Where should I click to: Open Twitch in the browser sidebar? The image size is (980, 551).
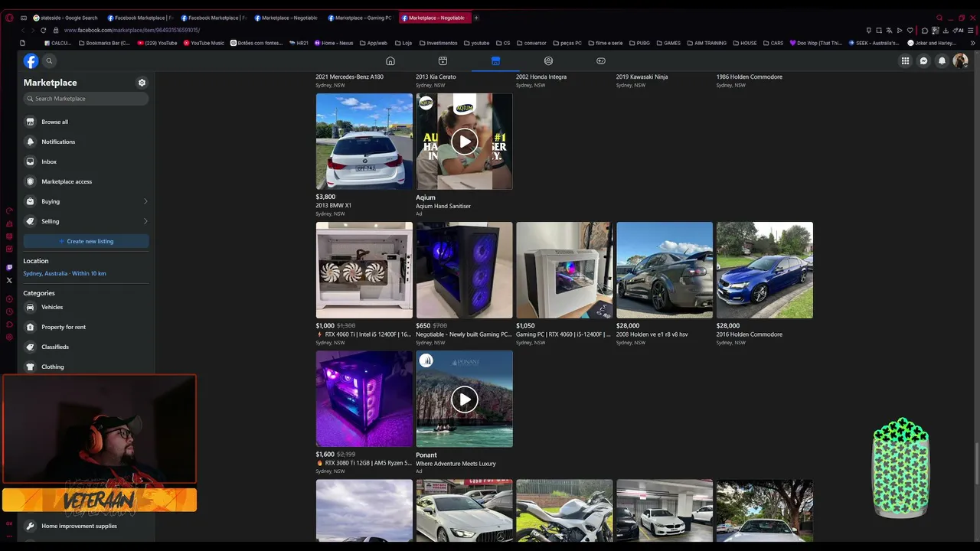click(9, 268)
